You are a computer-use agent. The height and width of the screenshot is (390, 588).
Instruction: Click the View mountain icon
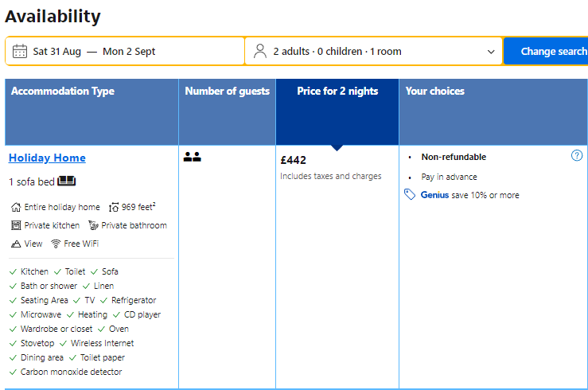click(x=16, y=244)
